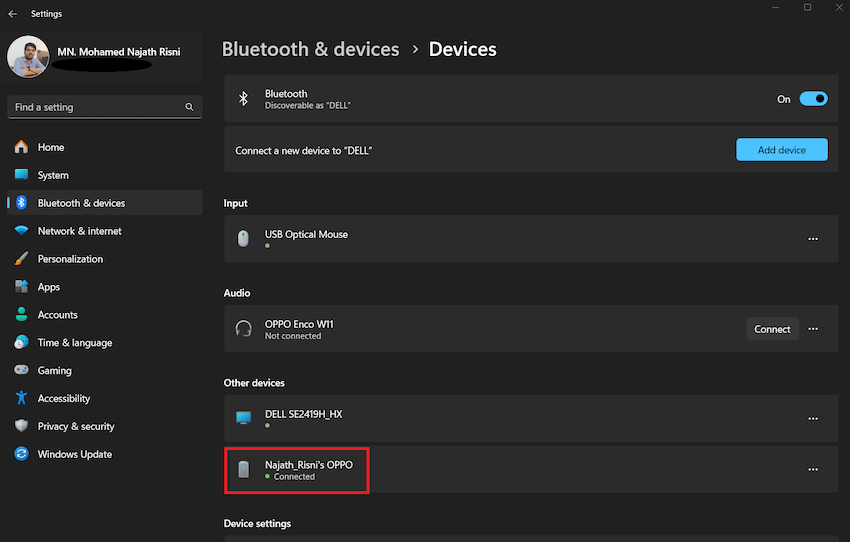Click the Connected status under Najath_Risni's OPPO
The height and width of the screenshot is (542, 850).
[x=294, y=477]
